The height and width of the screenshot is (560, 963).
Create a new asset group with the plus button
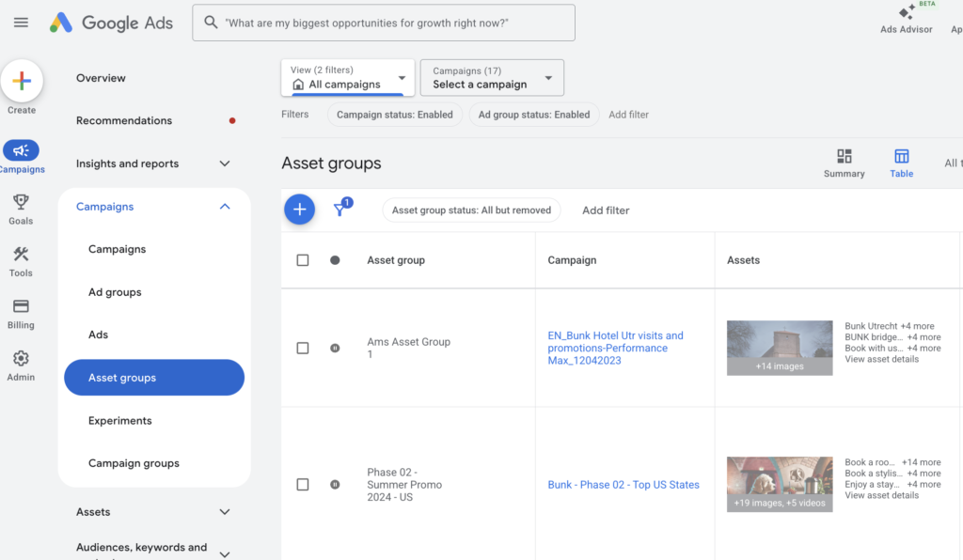[x=299, y=209]
